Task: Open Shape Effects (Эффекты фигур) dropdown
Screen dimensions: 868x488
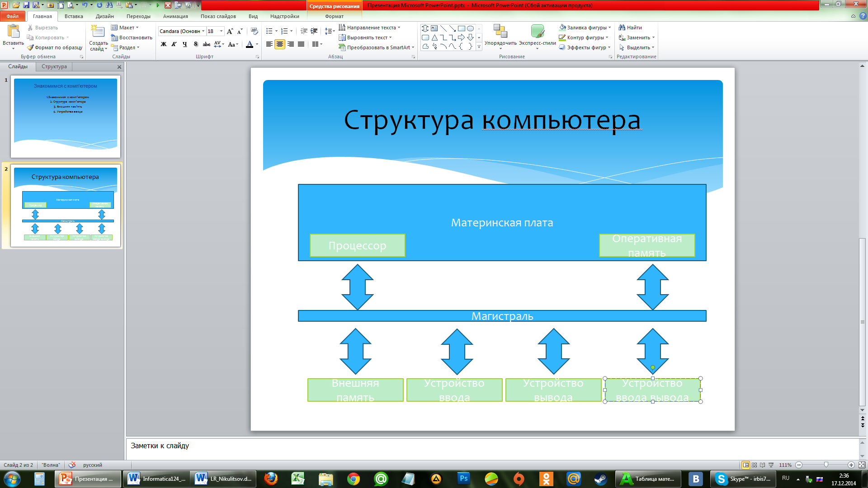Action: click(585, 47)
